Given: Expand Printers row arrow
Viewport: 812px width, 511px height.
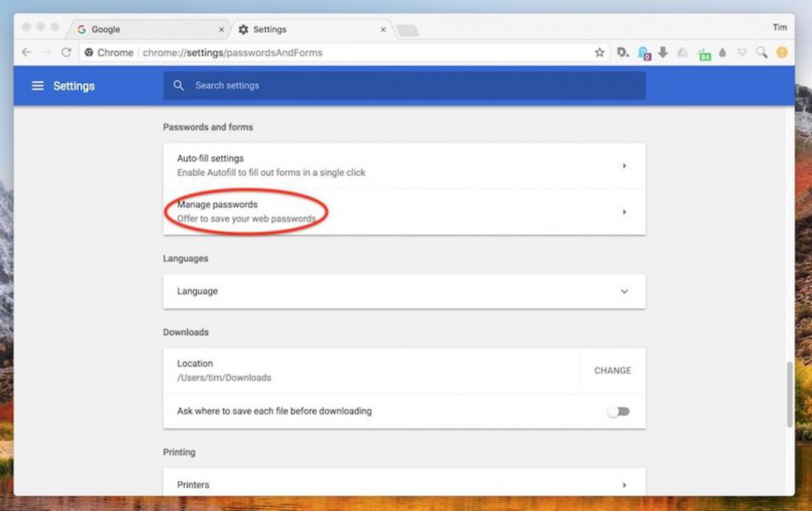Looking at the screenshot, I should 624,485.
